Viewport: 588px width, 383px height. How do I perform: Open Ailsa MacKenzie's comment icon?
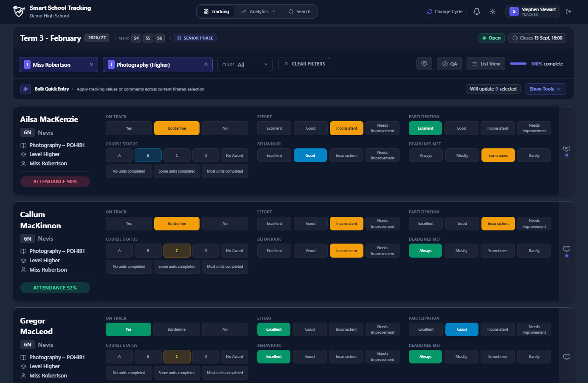(x=566, y=149)
